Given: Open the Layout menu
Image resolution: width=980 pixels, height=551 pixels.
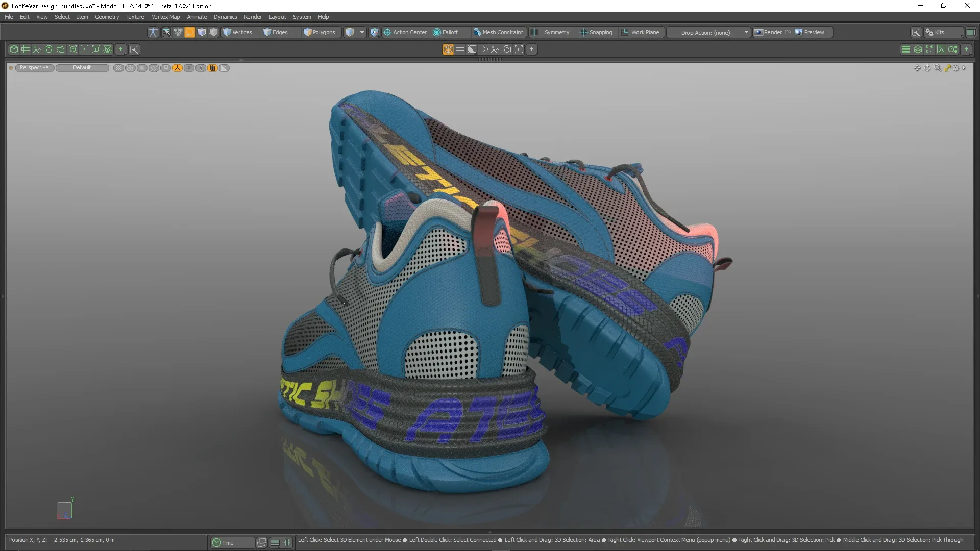Looking at the screenshot, I should click(x=277, y=17).
